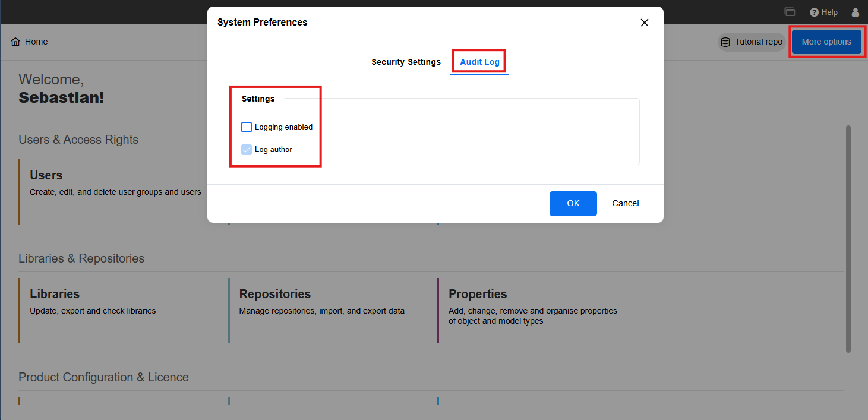Viewport: 868px width, 420px height.
Task: Select the Audit Log tab
Action: (479, 62)
